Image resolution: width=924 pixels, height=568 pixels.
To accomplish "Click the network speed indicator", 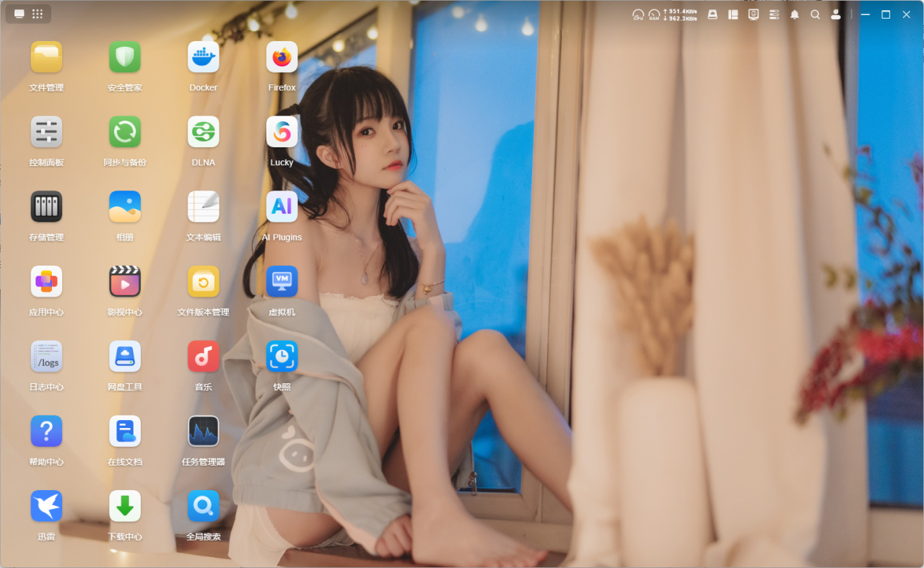I will (x=680, y=14).
